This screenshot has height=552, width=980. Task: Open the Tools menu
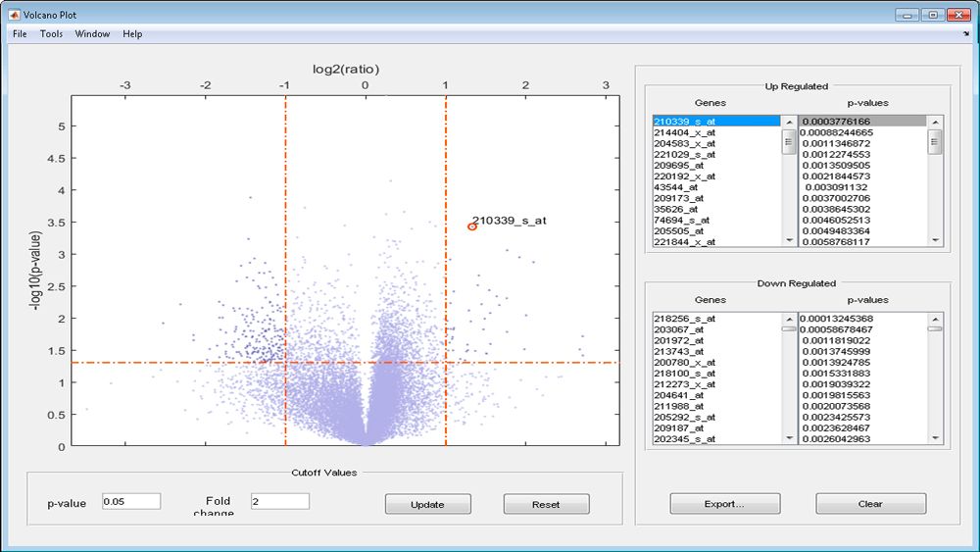pos(51,33)
